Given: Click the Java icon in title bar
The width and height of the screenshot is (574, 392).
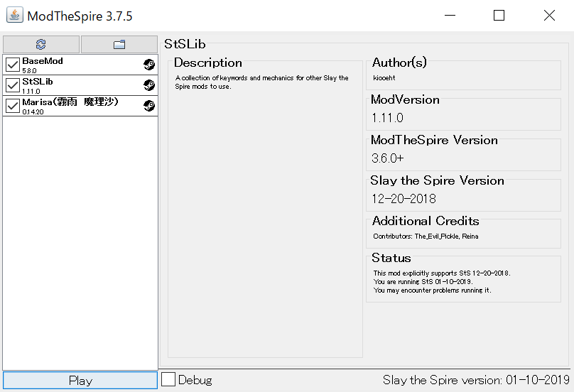Looking at the screenshot, I should pos(15,16).
